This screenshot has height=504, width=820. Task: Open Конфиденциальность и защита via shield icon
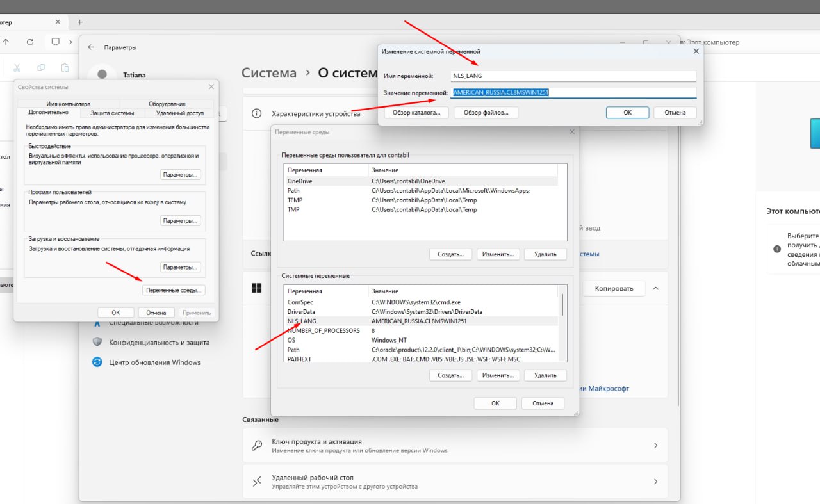click(97, 342)
